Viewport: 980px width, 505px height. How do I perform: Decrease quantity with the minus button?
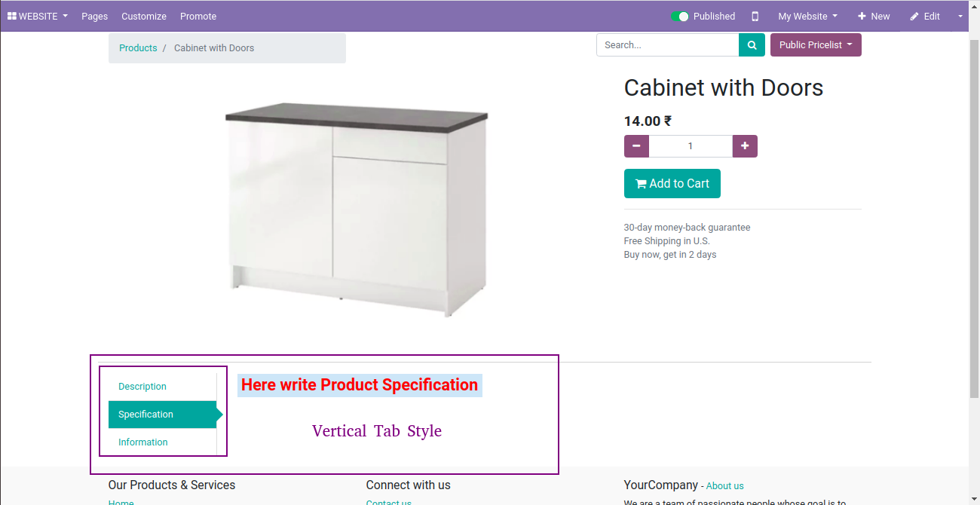636,146
